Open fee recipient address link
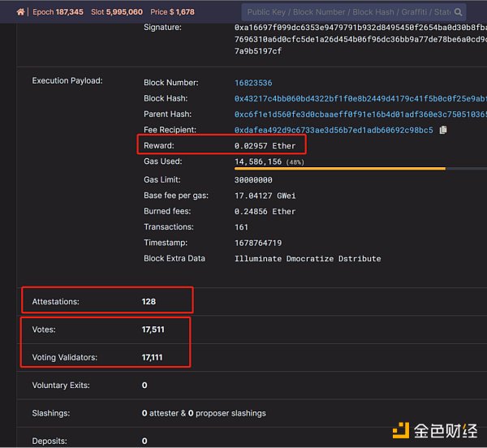 pyautogui.click(x=334, y=130)
